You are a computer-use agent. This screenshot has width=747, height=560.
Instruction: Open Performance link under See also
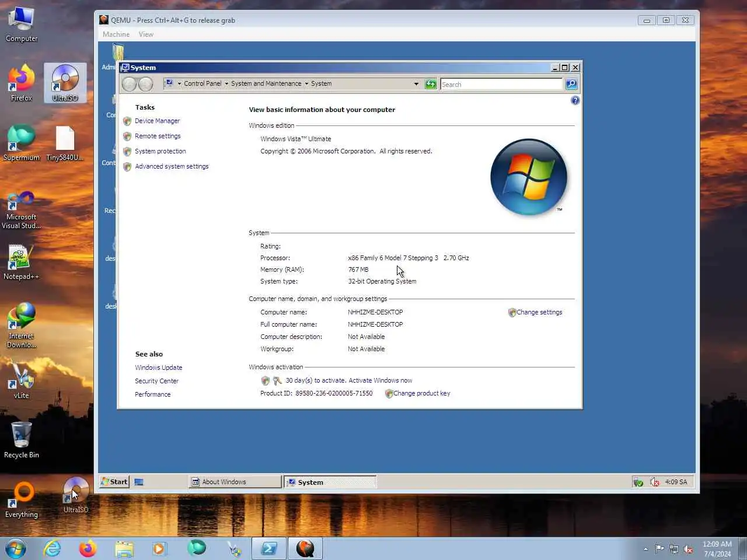click(152, 394)
